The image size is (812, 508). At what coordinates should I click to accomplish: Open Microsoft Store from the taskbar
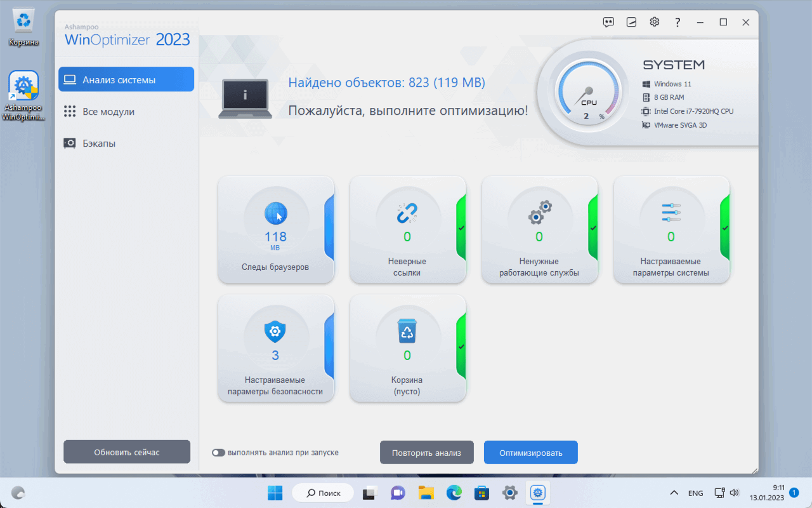coord(481,493)
